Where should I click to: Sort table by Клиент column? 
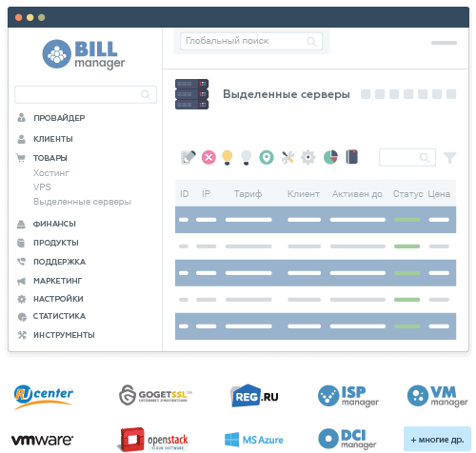pos(304,194)
